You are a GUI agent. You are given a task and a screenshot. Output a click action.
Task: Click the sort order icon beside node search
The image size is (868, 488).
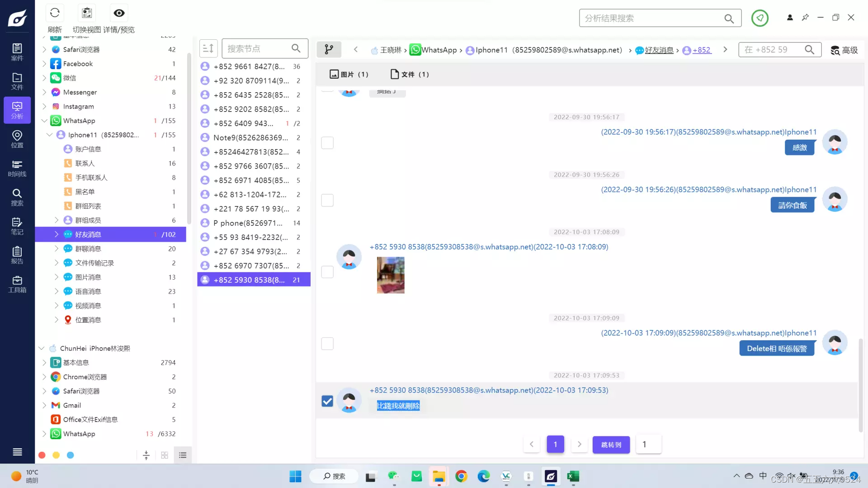point(208,48)
